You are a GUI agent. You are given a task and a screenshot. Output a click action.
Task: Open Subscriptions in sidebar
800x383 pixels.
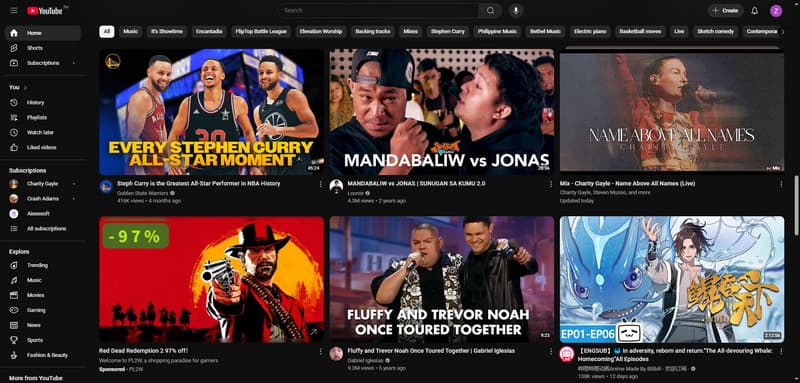43,63
